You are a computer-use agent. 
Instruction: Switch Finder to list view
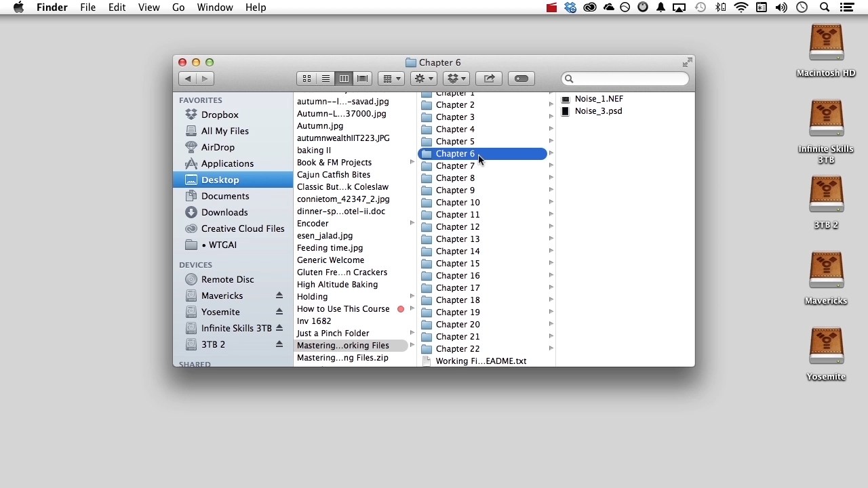pyautogui.click(x=325, y=79)
